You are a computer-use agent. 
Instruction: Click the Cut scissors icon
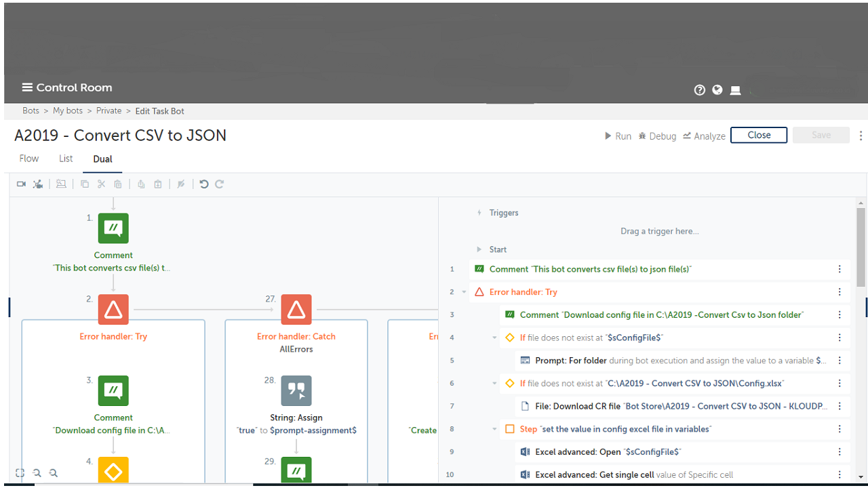point(101,184)
